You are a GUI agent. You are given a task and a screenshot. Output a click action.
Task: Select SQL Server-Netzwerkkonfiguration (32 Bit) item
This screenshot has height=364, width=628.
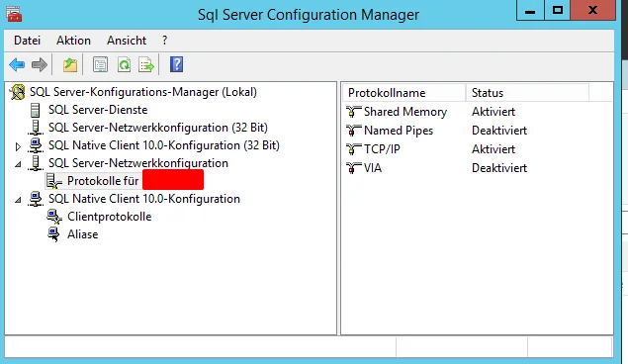point(158,128)
